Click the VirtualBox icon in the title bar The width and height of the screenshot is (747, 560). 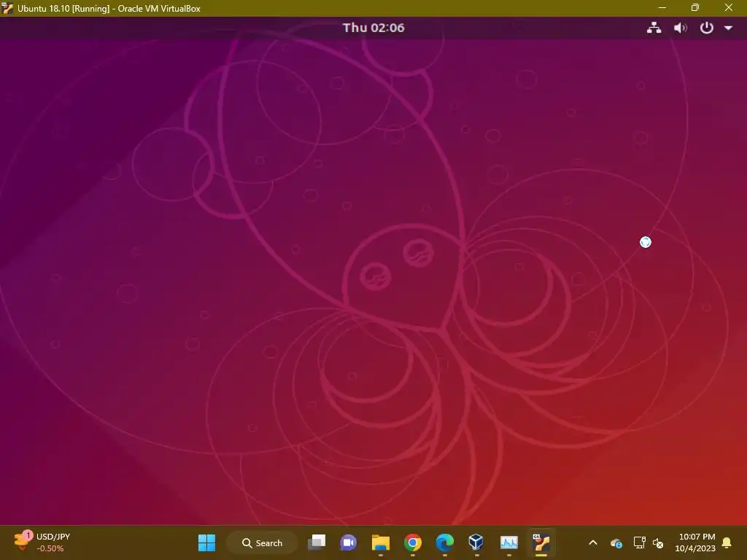pos(7,8)
